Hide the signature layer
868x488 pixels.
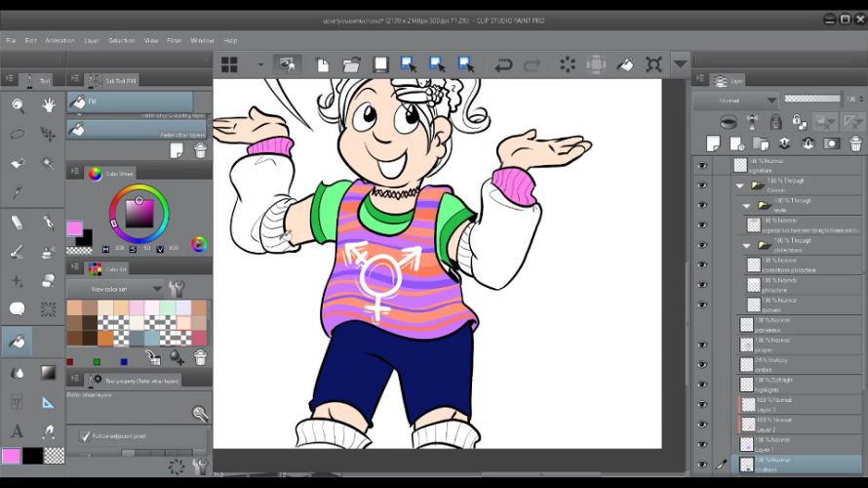point(702,166)
